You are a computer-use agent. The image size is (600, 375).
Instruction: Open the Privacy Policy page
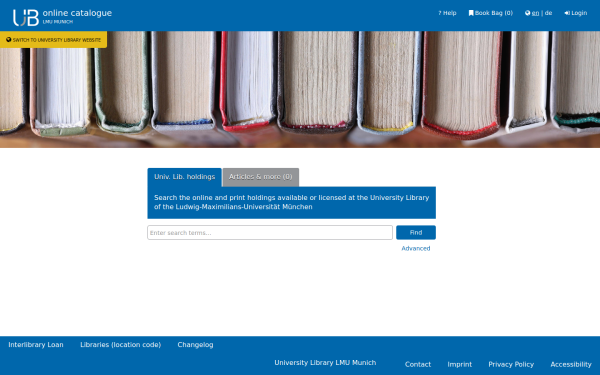point(511,365)
